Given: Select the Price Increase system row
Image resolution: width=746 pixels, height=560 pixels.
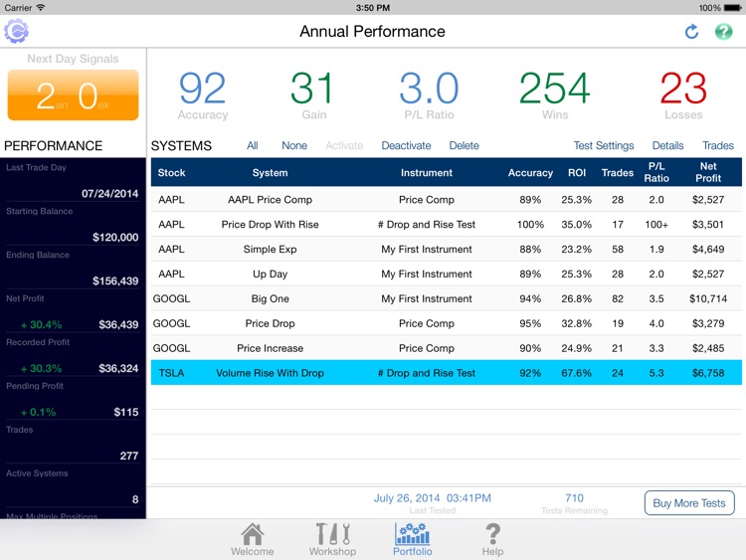Looking at the screenshot, I should (x=447, y=348).
